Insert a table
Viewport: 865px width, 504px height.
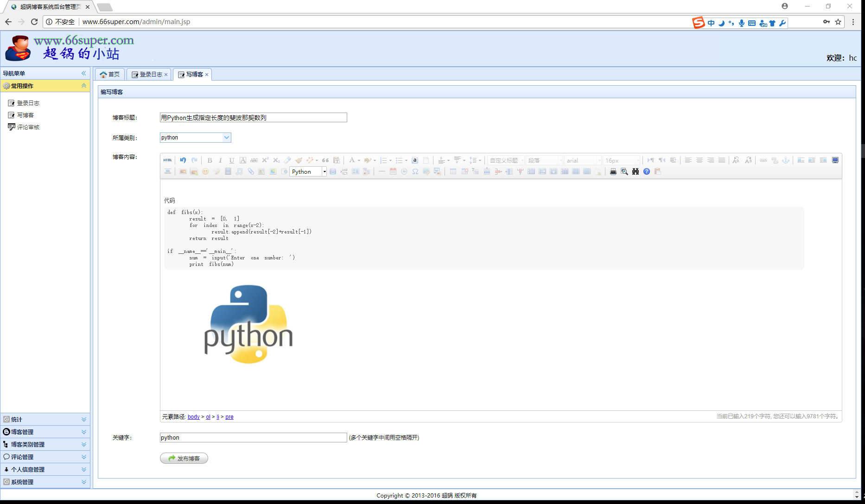453,171
